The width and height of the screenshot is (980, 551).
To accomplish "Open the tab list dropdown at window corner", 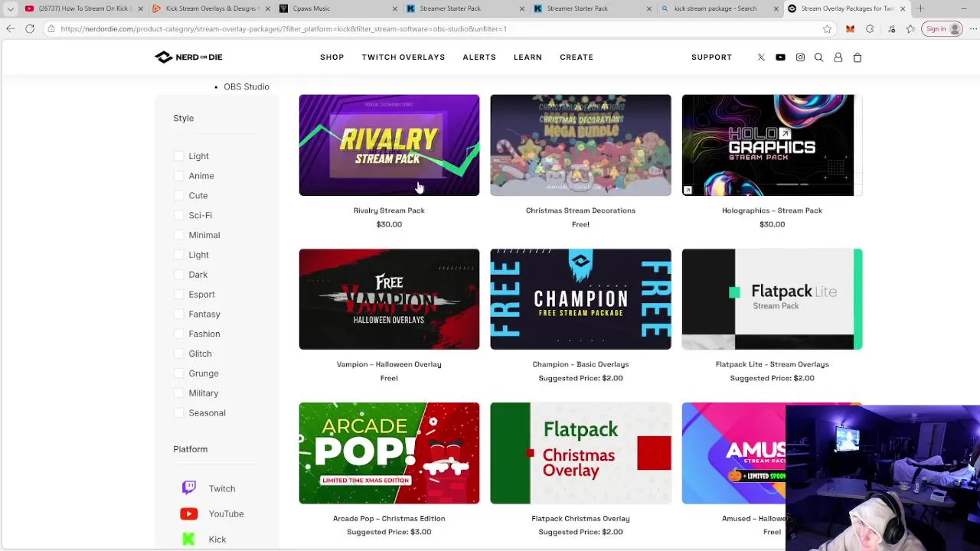I will [10, 8].
